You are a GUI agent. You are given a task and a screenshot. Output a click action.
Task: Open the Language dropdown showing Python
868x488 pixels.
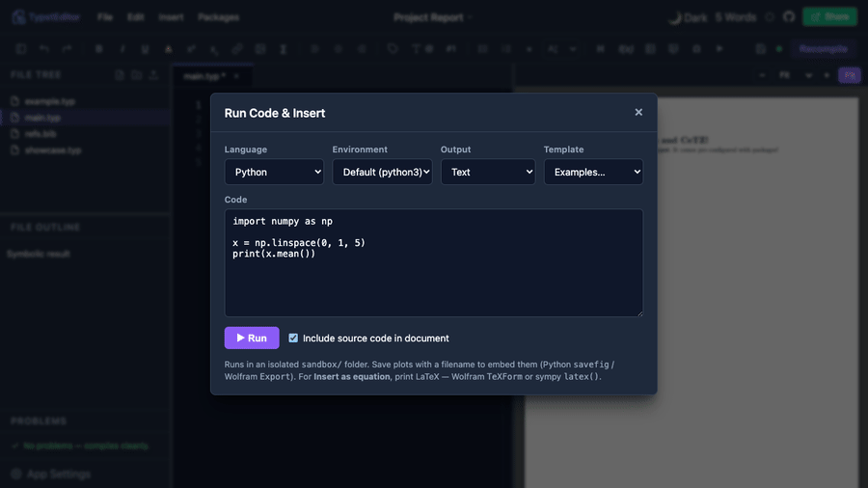coord(274,172)
